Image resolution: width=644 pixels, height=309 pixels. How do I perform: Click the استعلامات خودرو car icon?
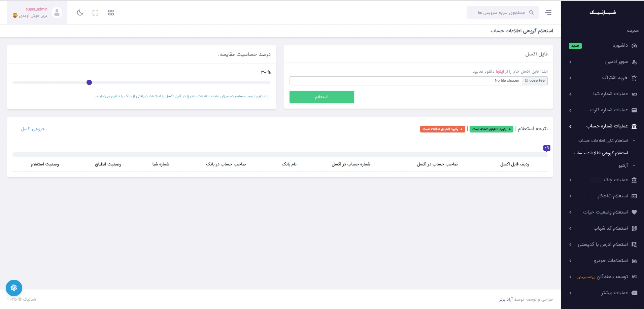634,261
